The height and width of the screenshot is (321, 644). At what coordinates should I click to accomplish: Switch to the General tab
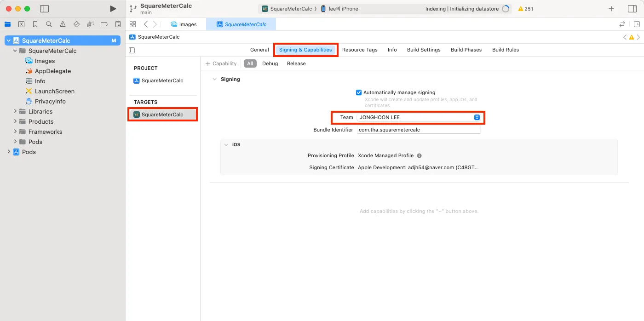pyautogui.click(x=259, y=50)
